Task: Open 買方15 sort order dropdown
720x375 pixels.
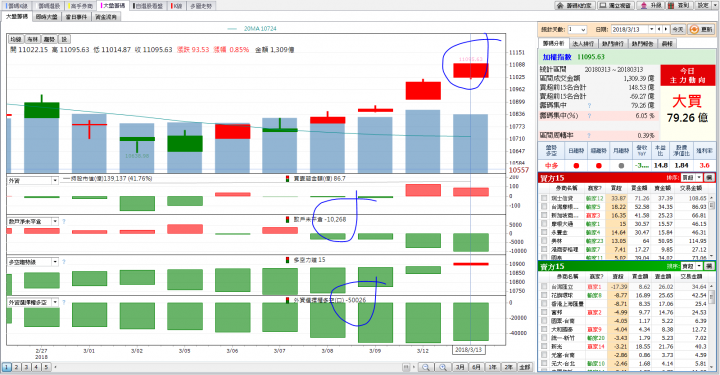Action: 699,178
